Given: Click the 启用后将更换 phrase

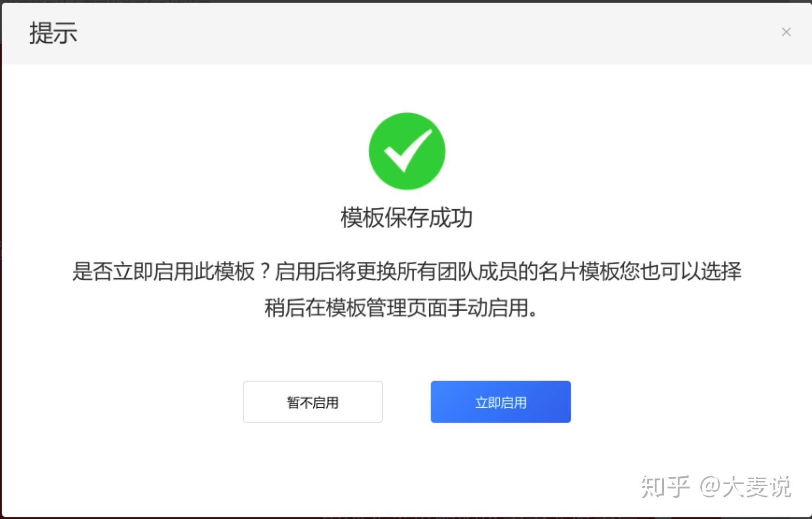Looking at the screenshot, I should point(336,271).
